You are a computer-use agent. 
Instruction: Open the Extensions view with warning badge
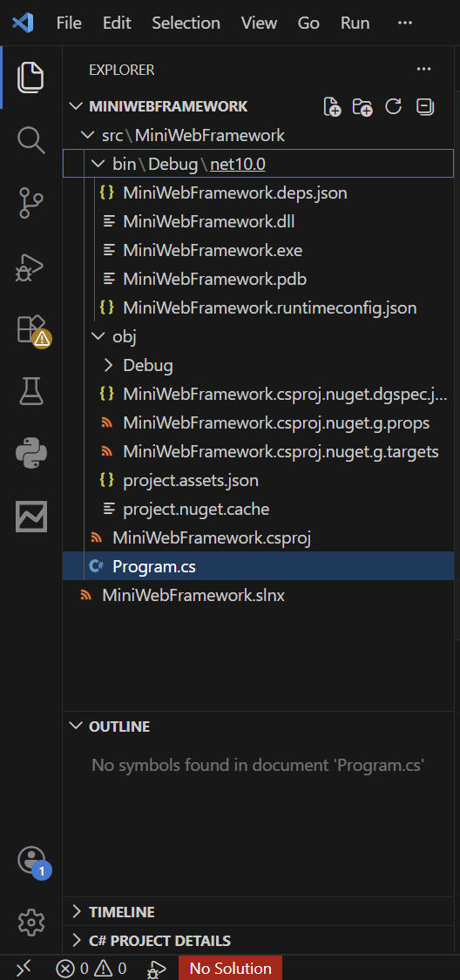(x=31, y=329)
